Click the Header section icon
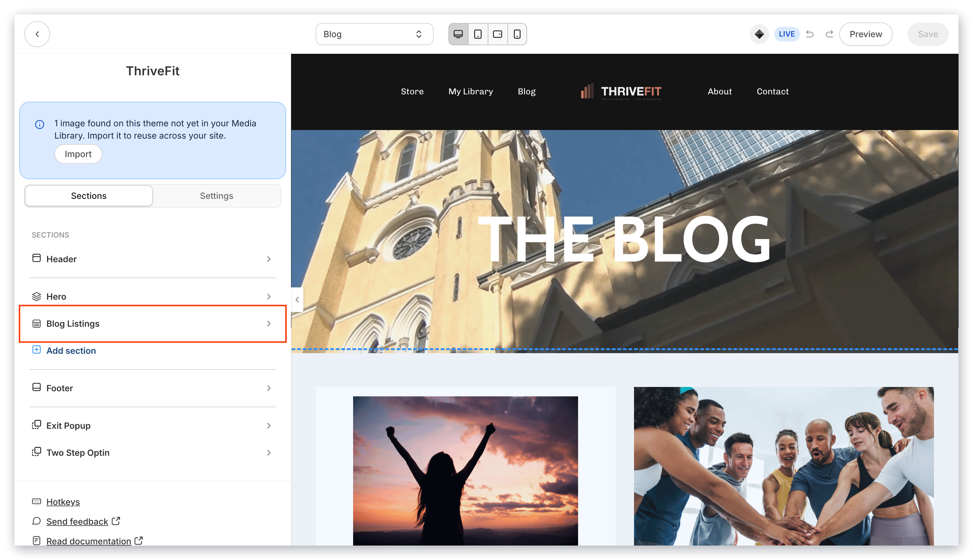Viewport: 973px width, 560px height. point(37,258)
